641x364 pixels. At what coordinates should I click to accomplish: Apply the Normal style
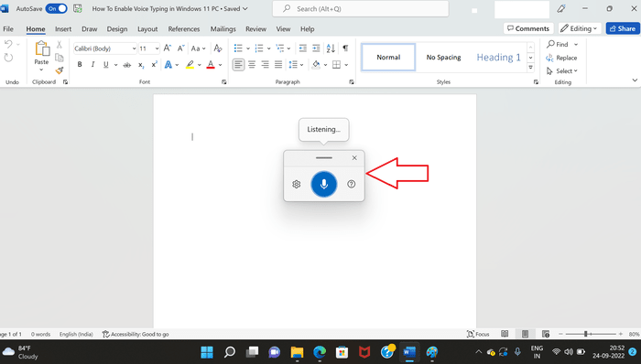click(x=388, y=57)
